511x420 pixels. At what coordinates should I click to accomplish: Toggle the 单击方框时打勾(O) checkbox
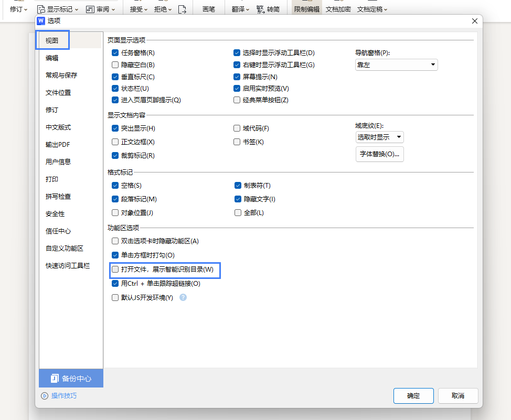(x=115, y=255)
